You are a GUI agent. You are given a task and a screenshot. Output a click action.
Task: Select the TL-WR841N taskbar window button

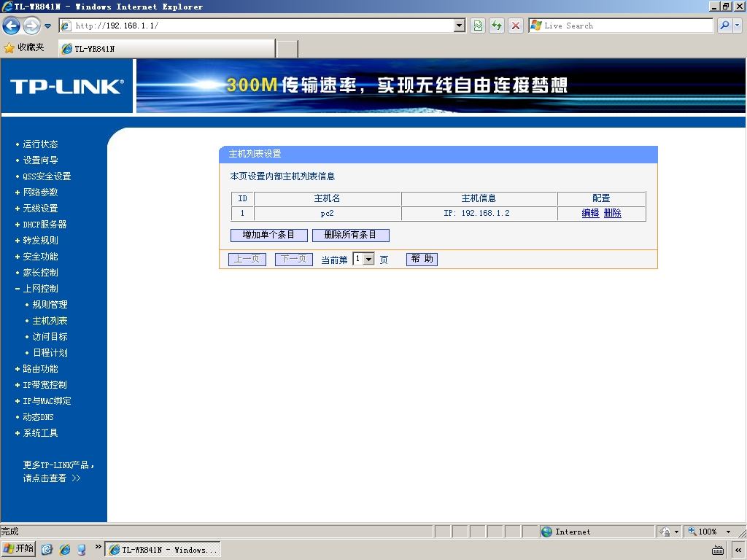[x=163, y=550]
